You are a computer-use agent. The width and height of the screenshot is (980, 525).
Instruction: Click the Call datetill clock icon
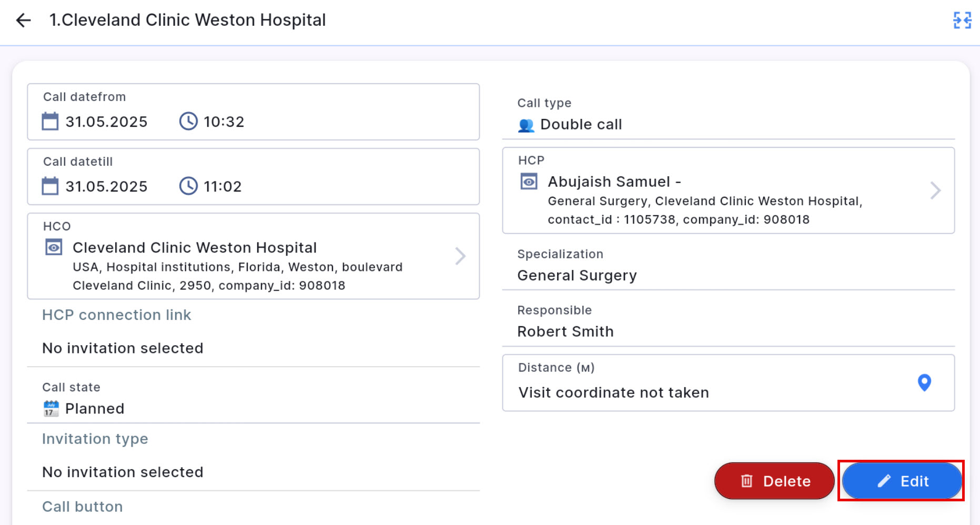[188, 186]
